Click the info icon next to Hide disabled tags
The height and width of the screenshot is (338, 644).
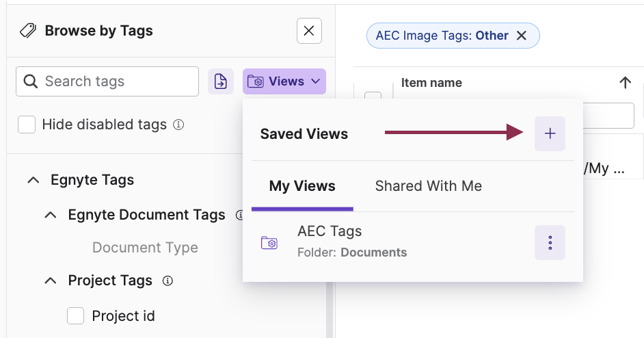click(x=178, y=124)
